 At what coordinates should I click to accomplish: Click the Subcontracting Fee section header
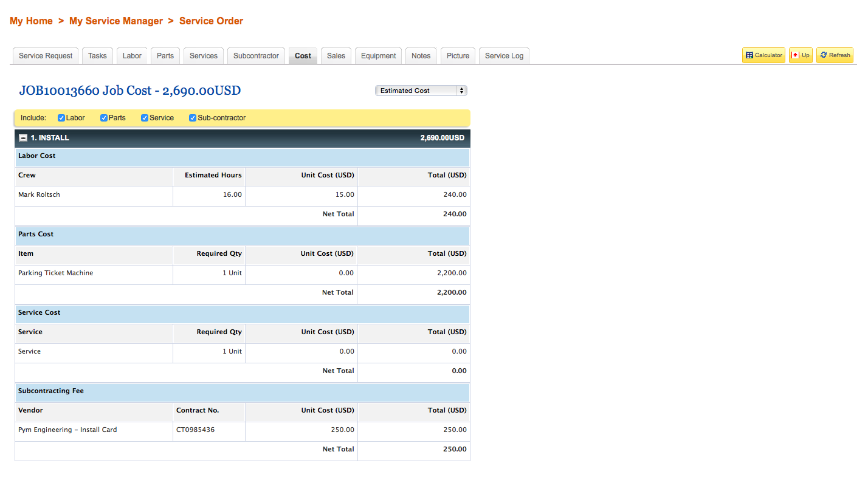pyautogui.click(x=242, y=393)
